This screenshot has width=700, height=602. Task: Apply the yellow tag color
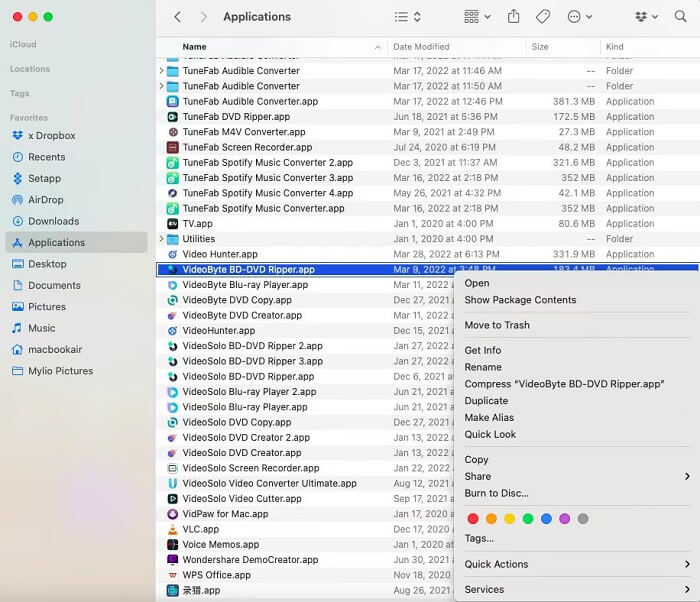click(x=509, y=518)
